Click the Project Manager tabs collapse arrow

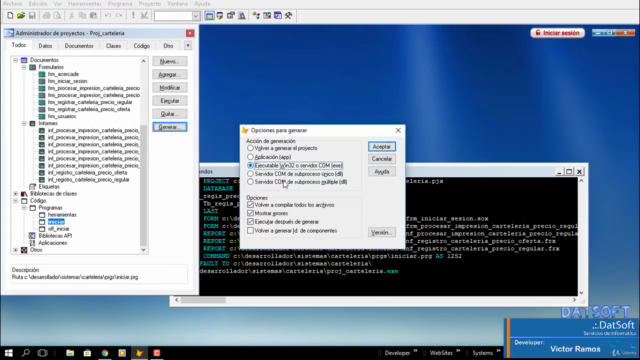(x=188, y=45)
